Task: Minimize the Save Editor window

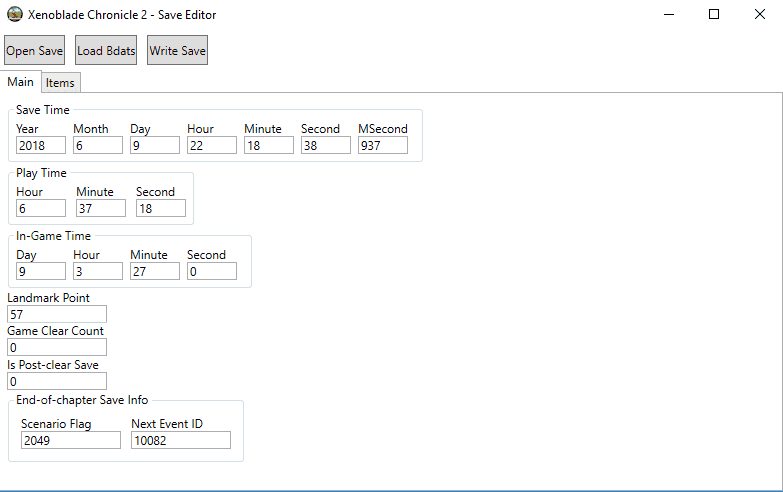Action: click(x=669, y=14)
